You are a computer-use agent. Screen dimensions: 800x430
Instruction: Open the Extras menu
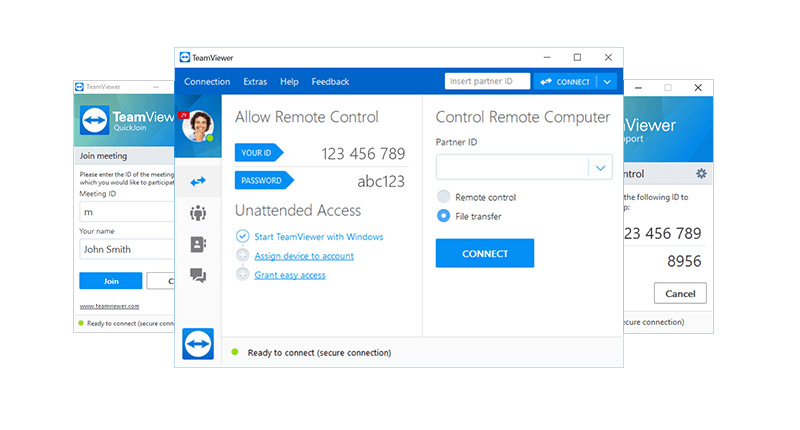point(255,82)
